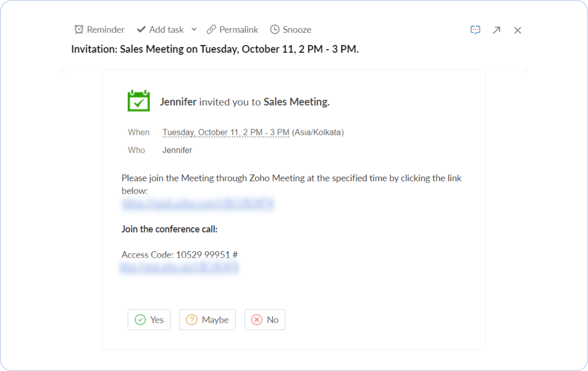This screenshot has width=588, height=371.
Task: Click the Snooze clock icon
Action: (x=275, y=30)
